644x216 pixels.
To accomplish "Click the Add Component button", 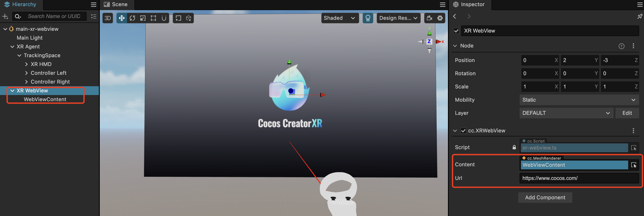I will 545,198.
